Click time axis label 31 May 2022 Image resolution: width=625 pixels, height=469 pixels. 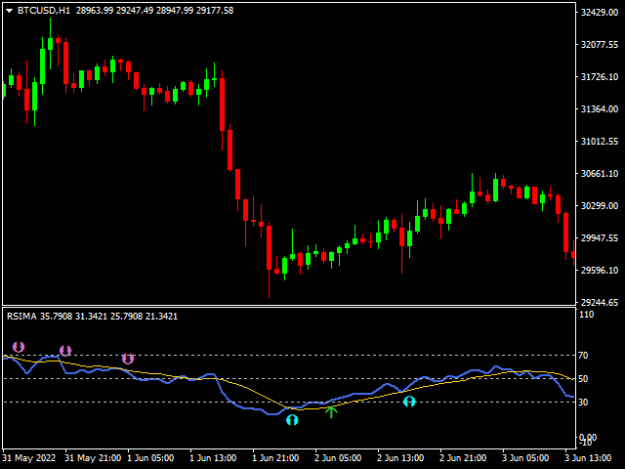(x=29, y=458)
